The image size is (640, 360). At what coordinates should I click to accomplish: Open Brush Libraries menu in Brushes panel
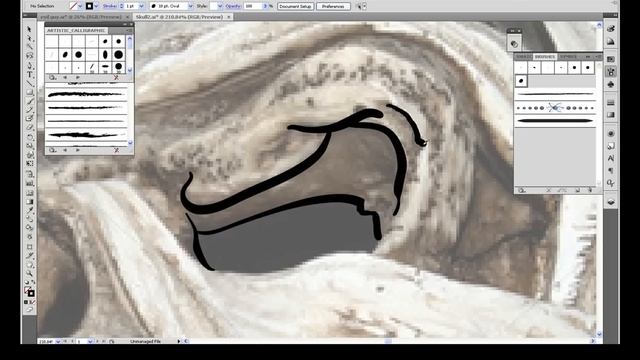[x=522, y=190]
